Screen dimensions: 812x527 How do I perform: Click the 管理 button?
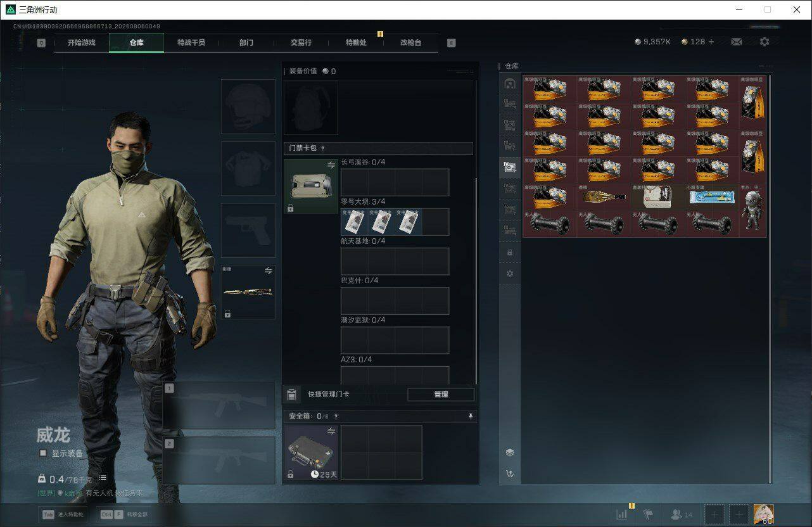[441, 395]
